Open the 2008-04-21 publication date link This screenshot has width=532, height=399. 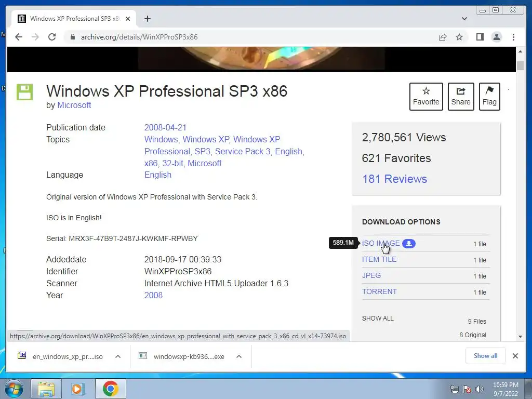tap(165, 128)
